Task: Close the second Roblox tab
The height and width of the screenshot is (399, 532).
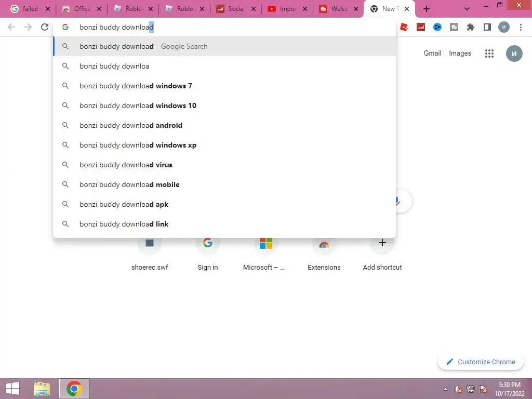Action: [202, 9]
